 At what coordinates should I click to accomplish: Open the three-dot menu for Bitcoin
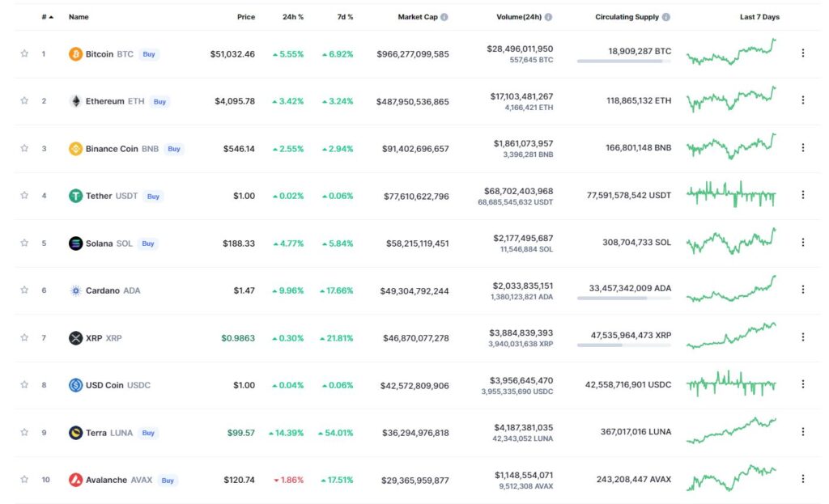(x=802, y=53)
